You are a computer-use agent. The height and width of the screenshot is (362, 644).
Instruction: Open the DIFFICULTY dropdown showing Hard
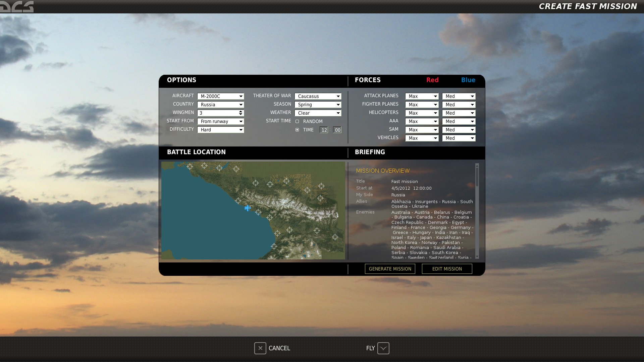click(x=221, y=130)
